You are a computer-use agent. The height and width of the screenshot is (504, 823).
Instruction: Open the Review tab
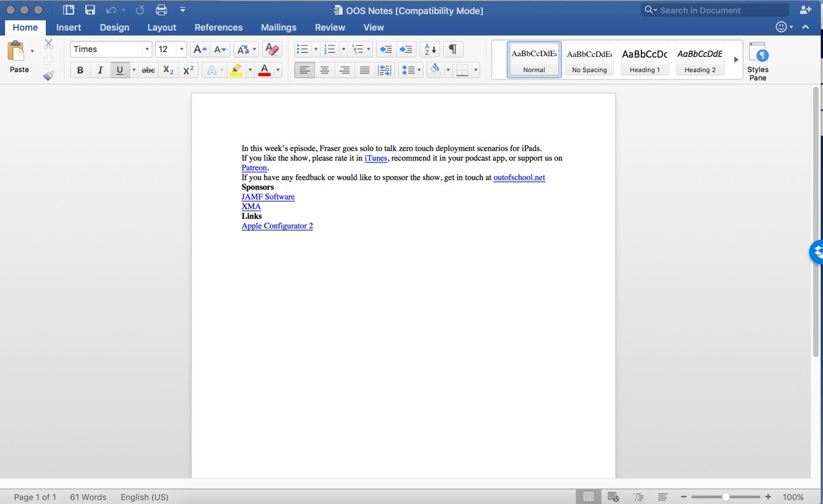(x=330, y=27)
